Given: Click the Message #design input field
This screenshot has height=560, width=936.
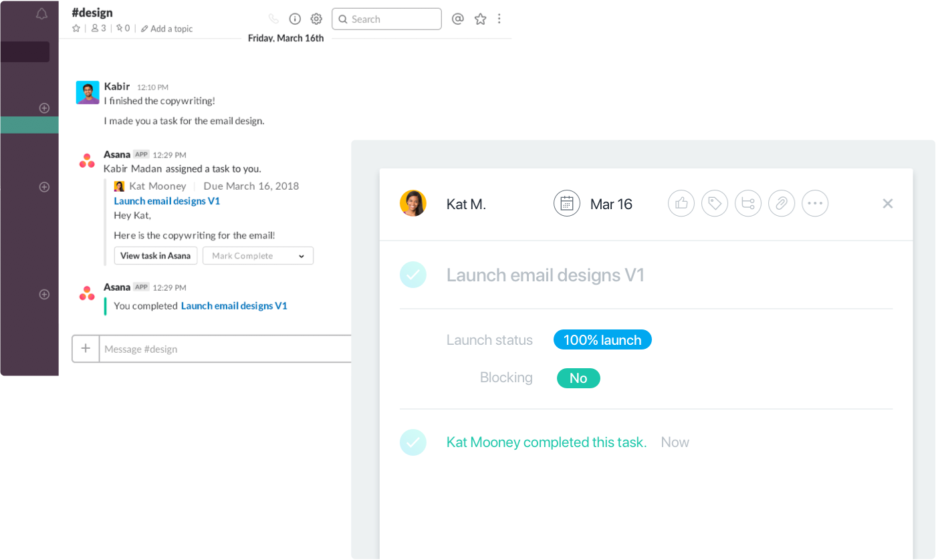Looking at the screenshot, I should click(225, 349).
